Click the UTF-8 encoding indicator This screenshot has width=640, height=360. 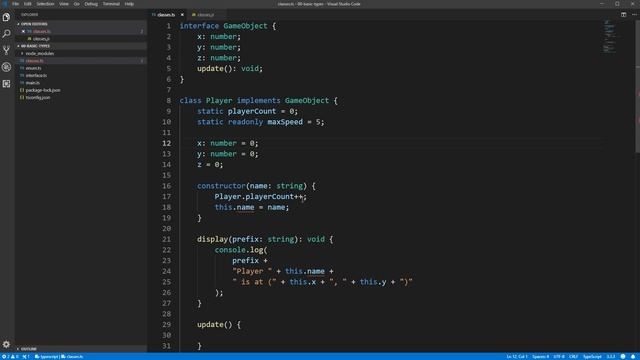coord(559,356)
